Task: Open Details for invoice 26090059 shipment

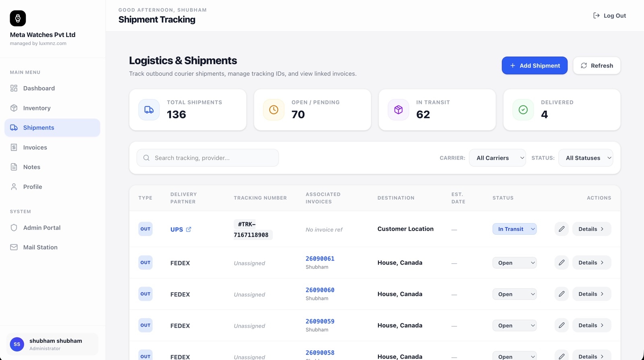Action: coord(592,325)
